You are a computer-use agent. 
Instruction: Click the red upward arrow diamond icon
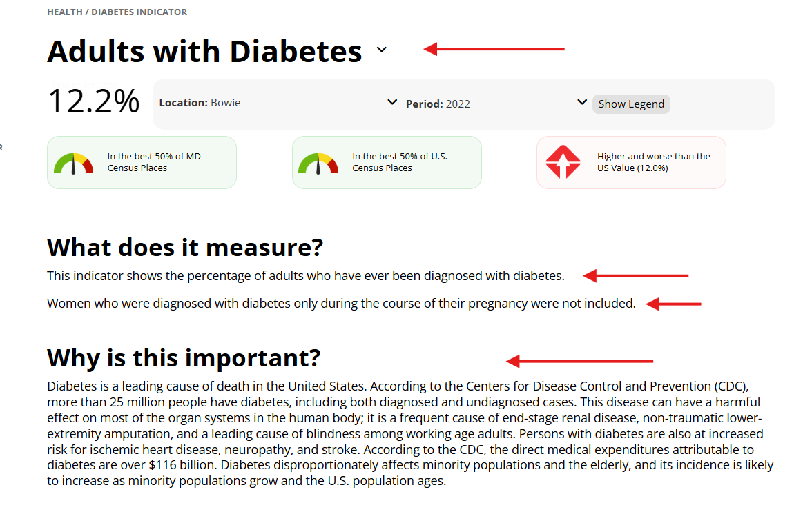coord(563,162)
